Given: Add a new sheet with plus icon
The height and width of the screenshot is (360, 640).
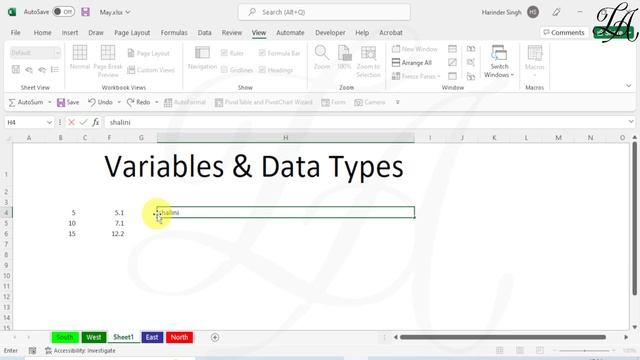Looking at the screenshot, I should pyautogui.click(x=215, y=338).
